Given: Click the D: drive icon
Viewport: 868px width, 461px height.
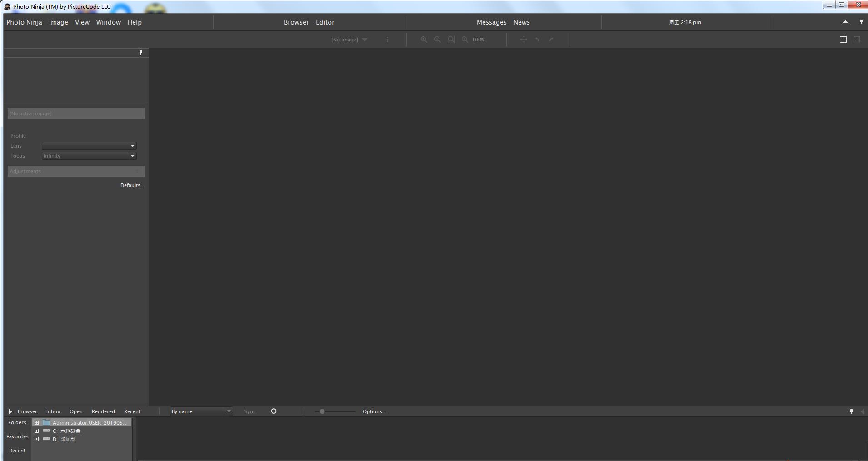Looking at the screenshot, I should coord(46,439).
